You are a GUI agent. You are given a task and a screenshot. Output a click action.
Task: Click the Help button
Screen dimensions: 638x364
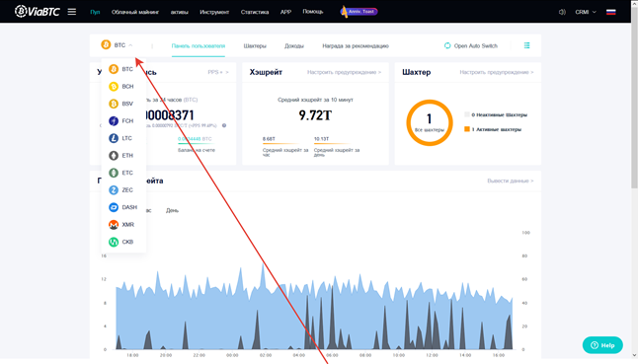tap(602, 345)
